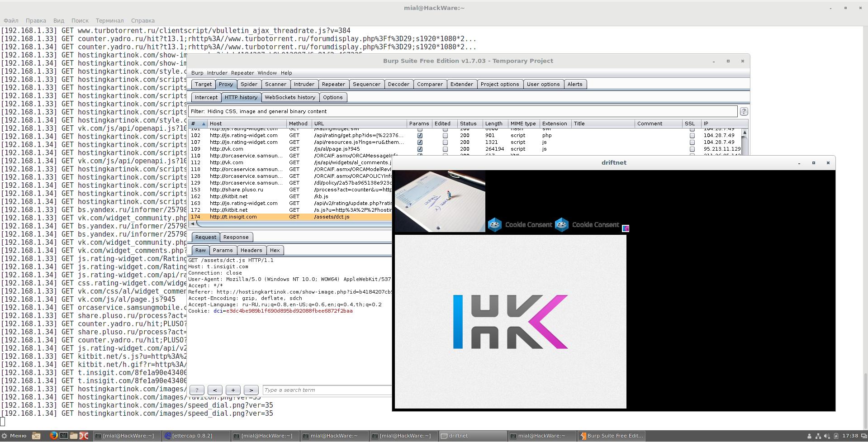
Task: Click the search next '>' button
Action: point(251,390)
